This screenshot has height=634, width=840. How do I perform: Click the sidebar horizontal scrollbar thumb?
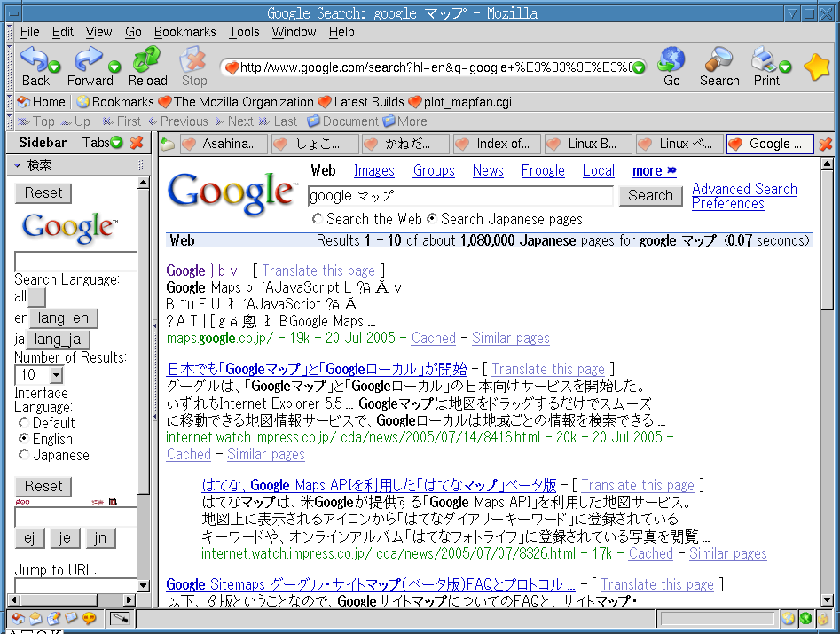pos(58,599)
